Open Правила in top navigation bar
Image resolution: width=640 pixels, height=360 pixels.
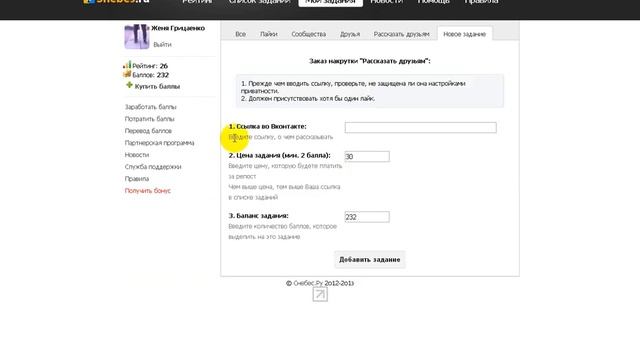481,2
